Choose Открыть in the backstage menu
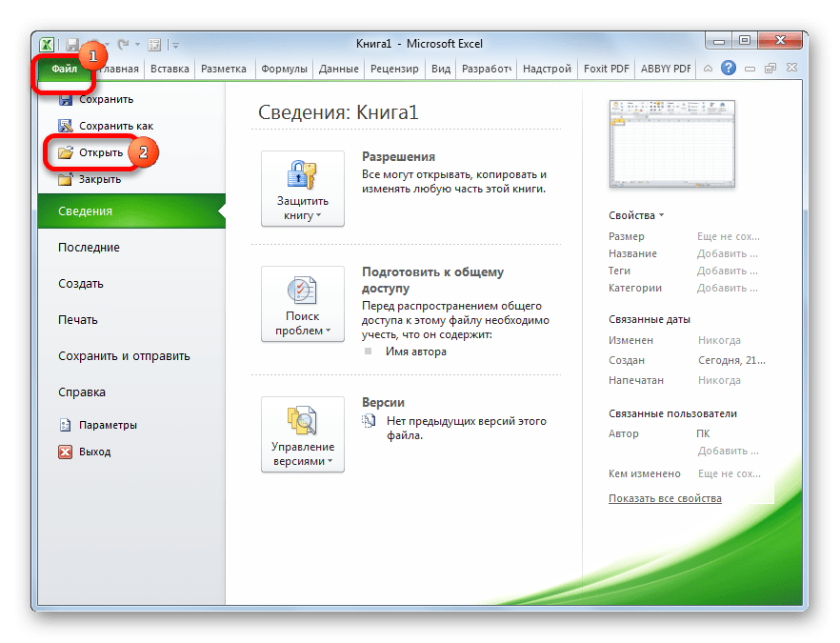The image size is (840, 643). [x=101, y=152]
